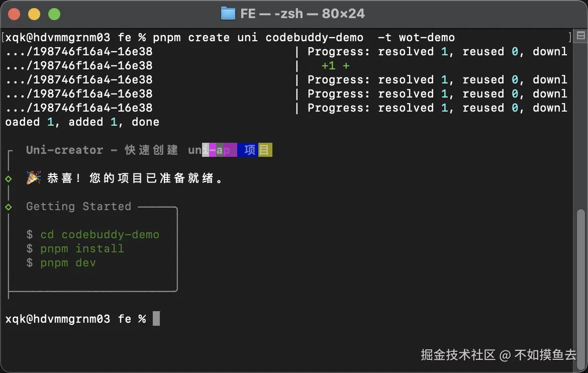Click the "Uni-creator" heading text
The image size is (588, 373).
coord(64,150)
